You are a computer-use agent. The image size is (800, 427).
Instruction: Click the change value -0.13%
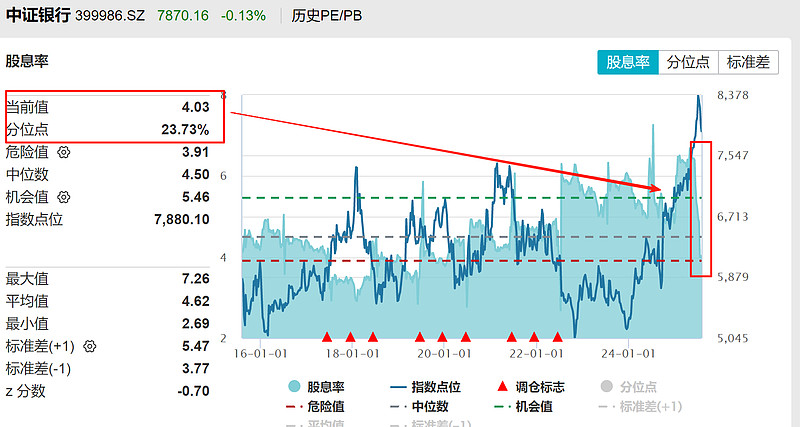pyautogui.click(x=243, y=16)
